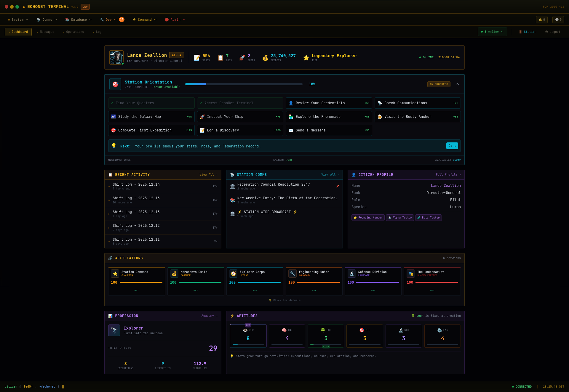Click the Explorer telescope profession icon
This screenshot has height=392, width=569.
point(114,330)
